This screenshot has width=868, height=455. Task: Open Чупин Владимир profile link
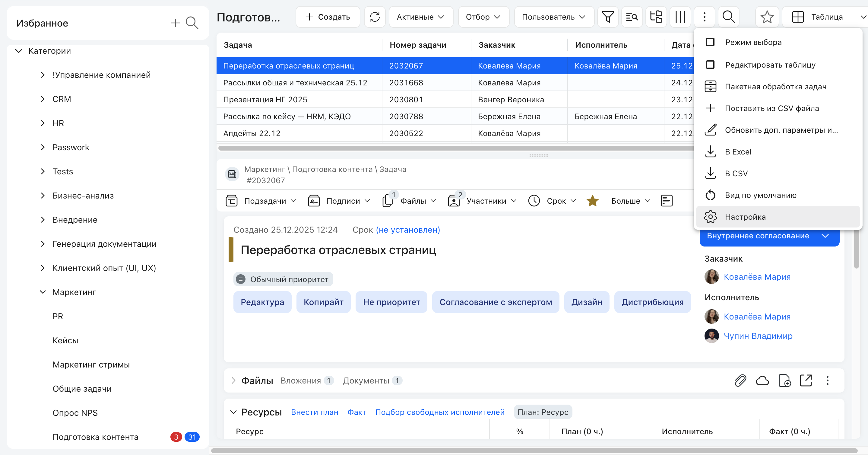(x=758, y=336)
